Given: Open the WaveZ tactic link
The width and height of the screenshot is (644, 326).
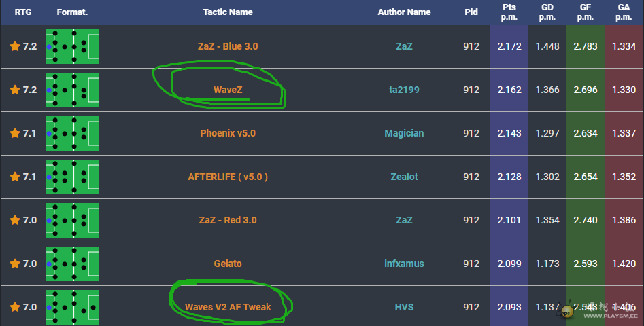Looking at the screenshot, I should [228, 90].
